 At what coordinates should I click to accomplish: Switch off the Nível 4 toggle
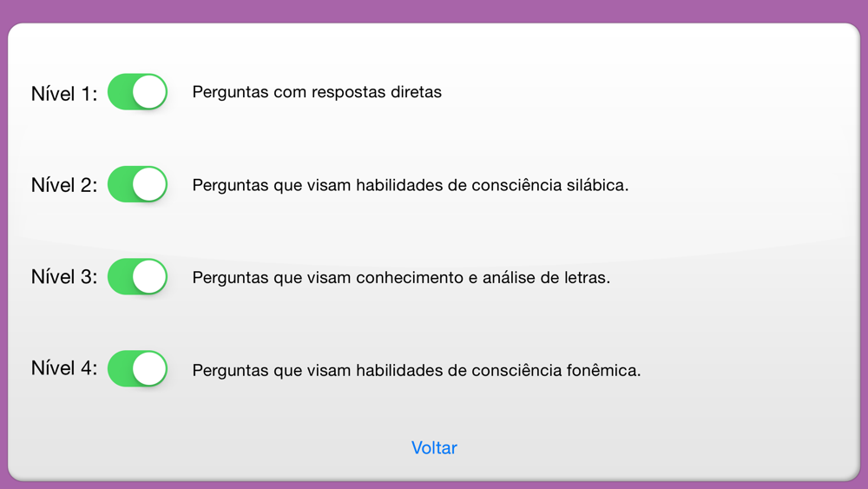pyautogui.click(x=137, y=368)
